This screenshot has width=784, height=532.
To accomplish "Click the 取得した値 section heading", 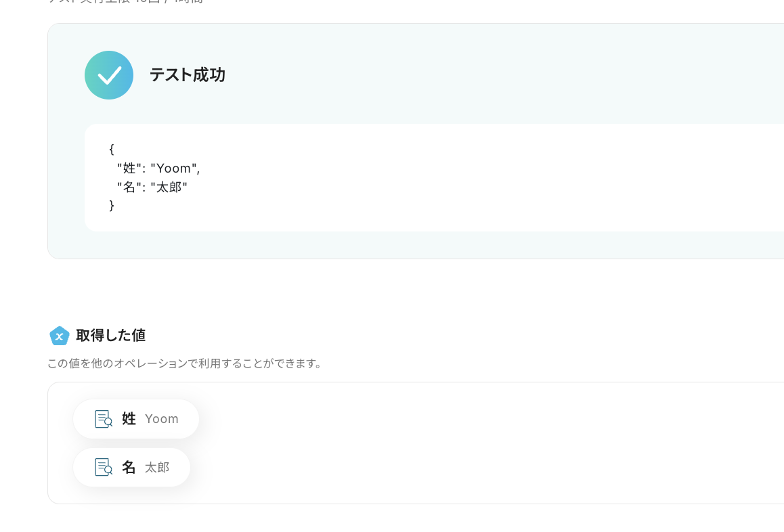I will [x=111, y=336].
